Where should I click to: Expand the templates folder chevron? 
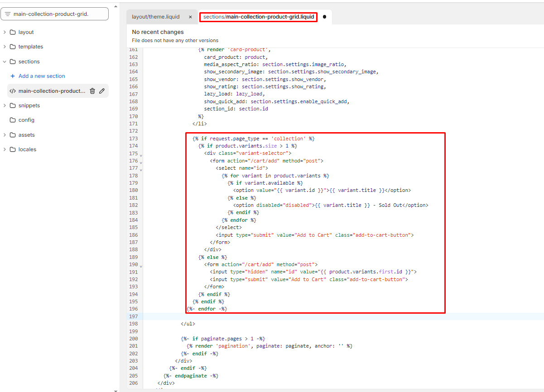click(5, 47)
